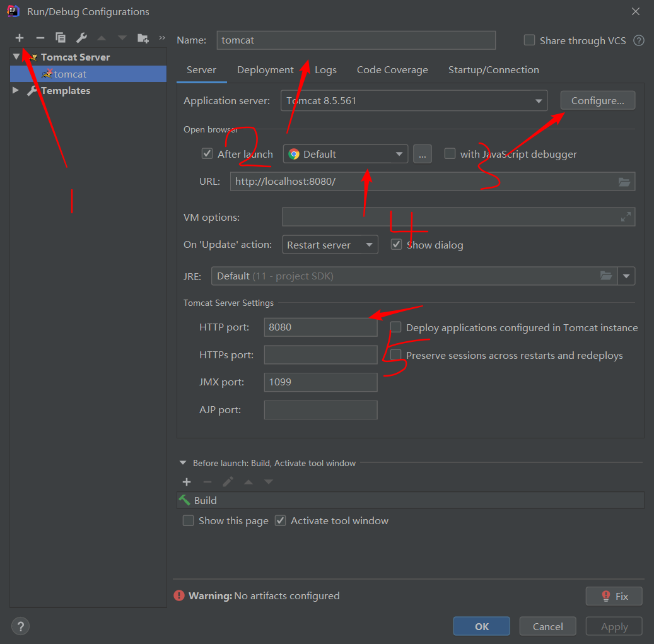654x644 pixels.
Task: Remove the selected configuration with the minus icon
Action: pos(40,38)
